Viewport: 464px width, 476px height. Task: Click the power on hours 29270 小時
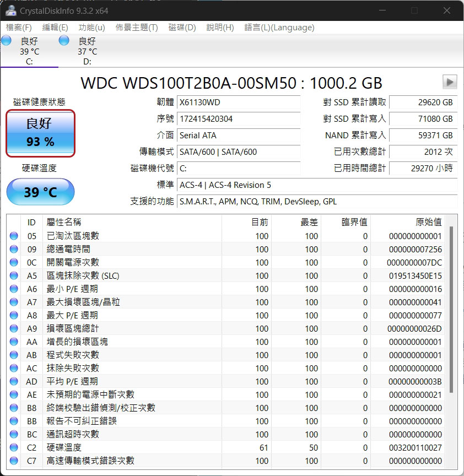pyautogui.click(x=423, y=168)
